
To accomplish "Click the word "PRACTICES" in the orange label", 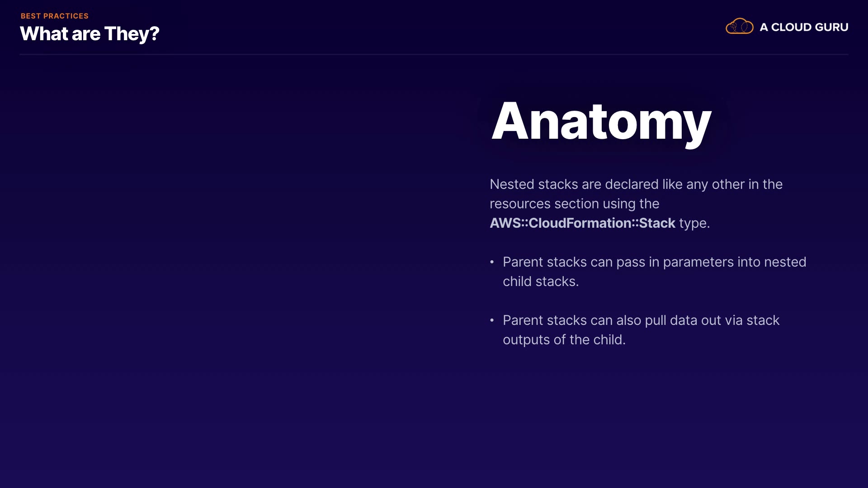I will click(66, 16).
